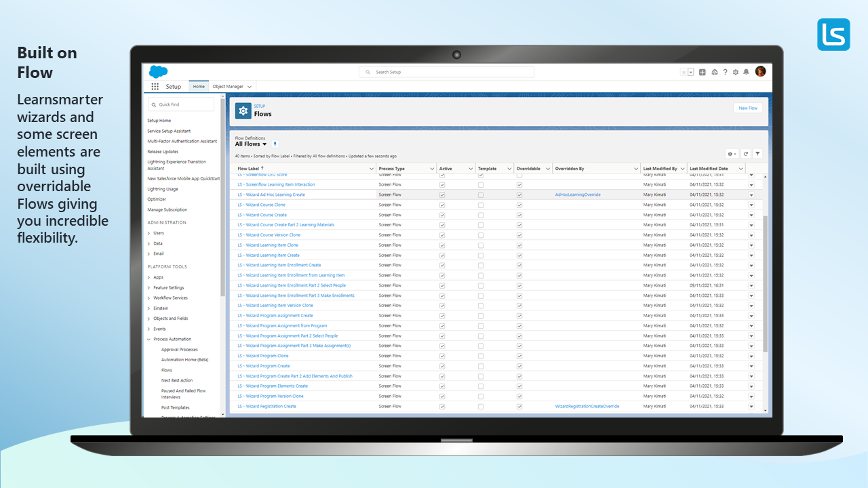Open the All Flows list view dropdown

tap(264, 144)
